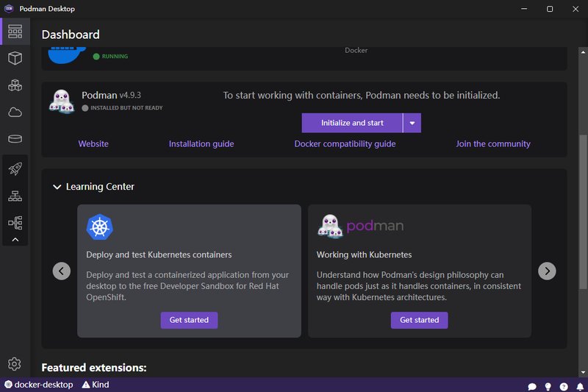The image size is (588, 392).
Task: Collapse the Learning Center section
Action: pos(57,187)
